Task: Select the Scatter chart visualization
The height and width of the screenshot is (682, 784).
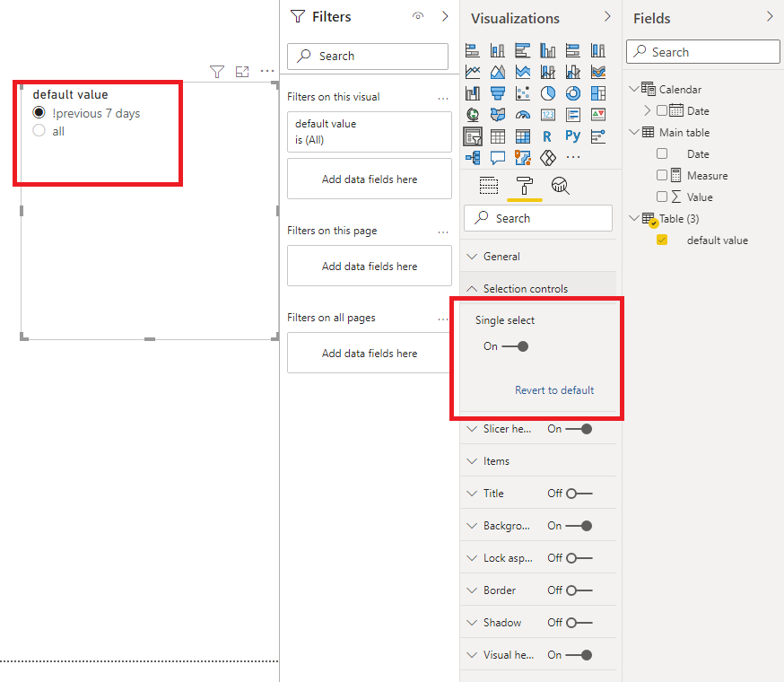Action: 523,93
